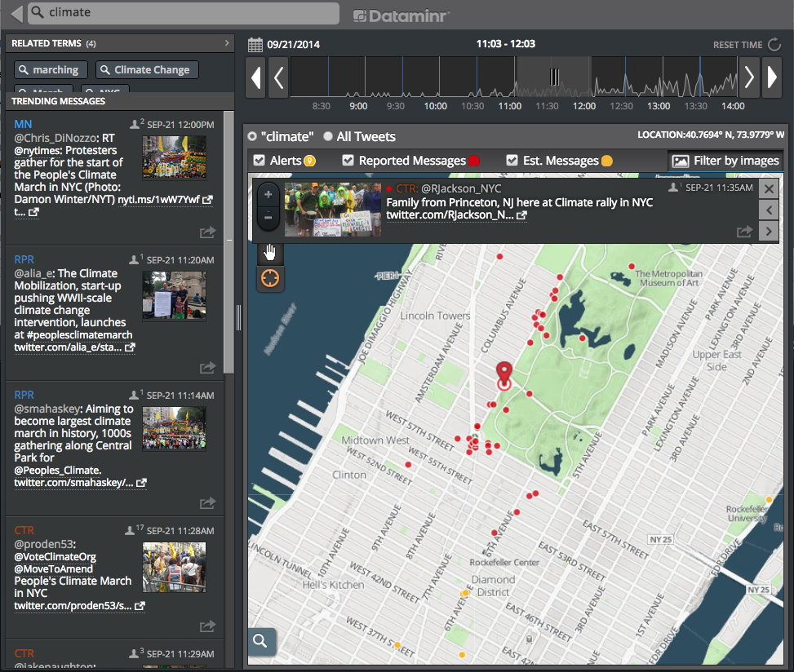The height and width of the screenshot is (672, 794).
Task: Click the orange crosshair locate icon
Action: (270, 279)
